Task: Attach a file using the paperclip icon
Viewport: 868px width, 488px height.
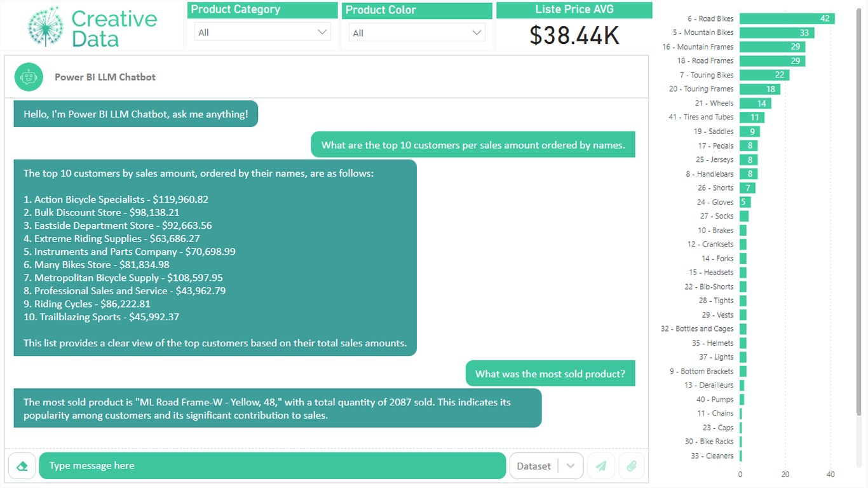Action: coord(631,466)
